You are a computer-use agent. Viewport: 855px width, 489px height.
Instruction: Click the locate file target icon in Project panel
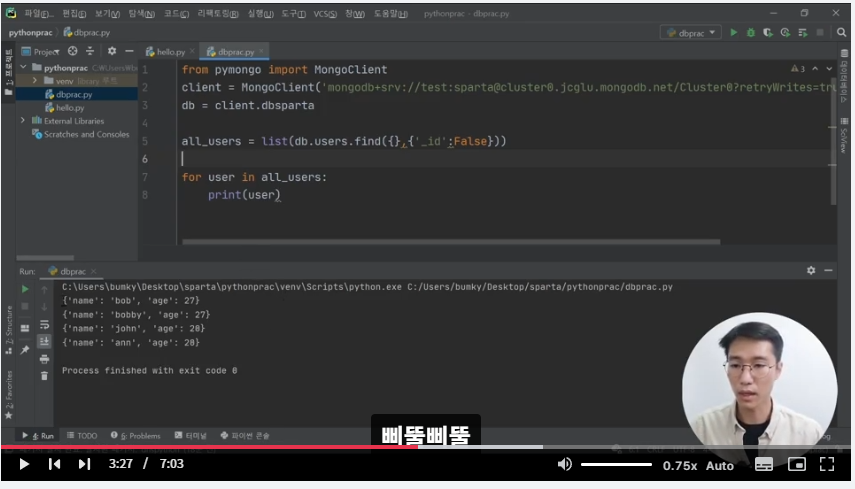point(72,51)
